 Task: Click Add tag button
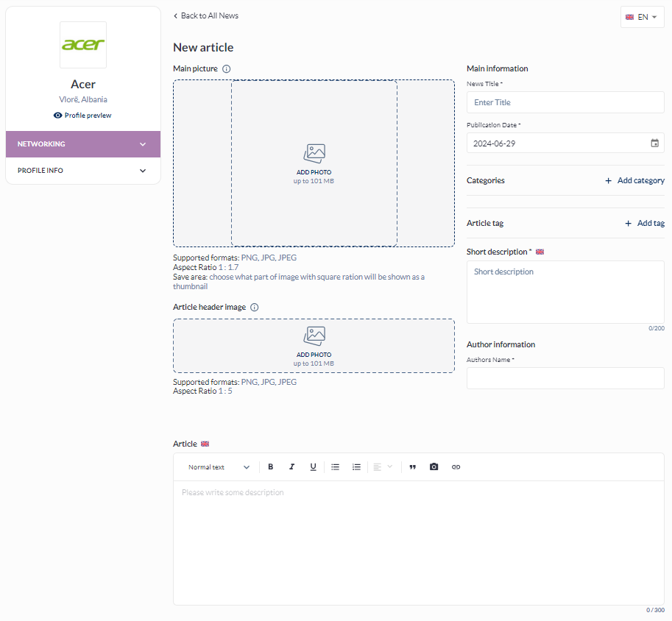(x=645, y=223)
